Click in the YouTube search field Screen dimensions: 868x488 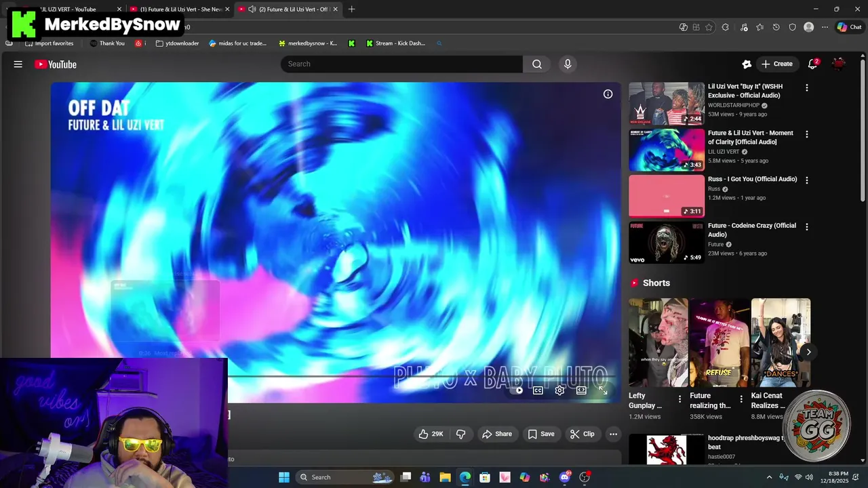401,64
